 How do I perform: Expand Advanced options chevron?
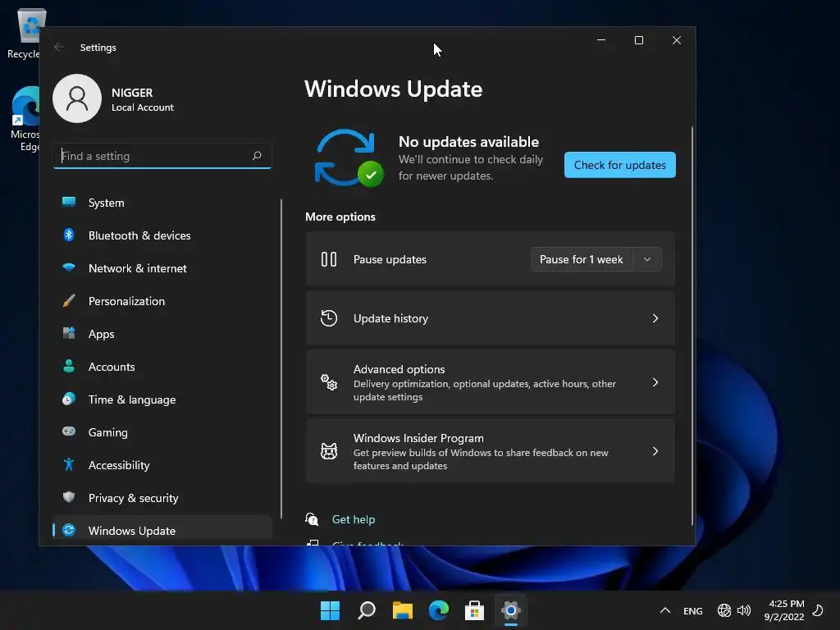(x=655, y=382)
